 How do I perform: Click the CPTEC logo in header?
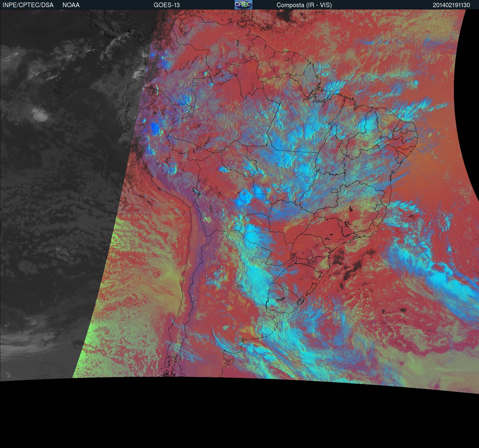click(243, 5)
